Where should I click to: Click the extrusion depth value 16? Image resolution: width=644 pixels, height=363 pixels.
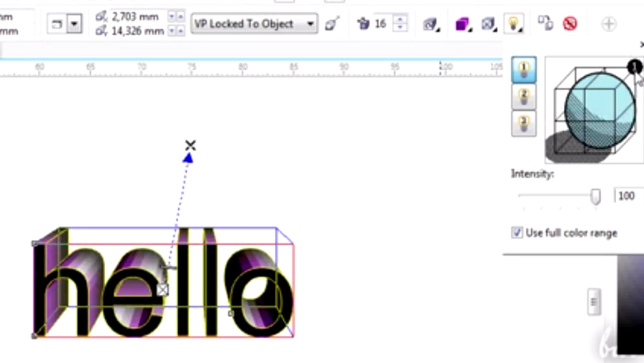click(x=381, y=24)
